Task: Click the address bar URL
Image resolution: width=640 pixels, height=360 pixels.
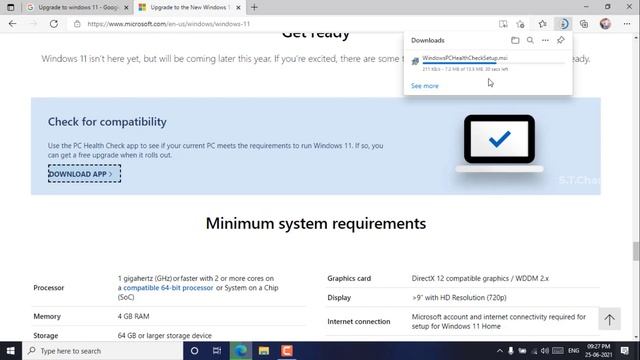Action: tap(169, 24)
